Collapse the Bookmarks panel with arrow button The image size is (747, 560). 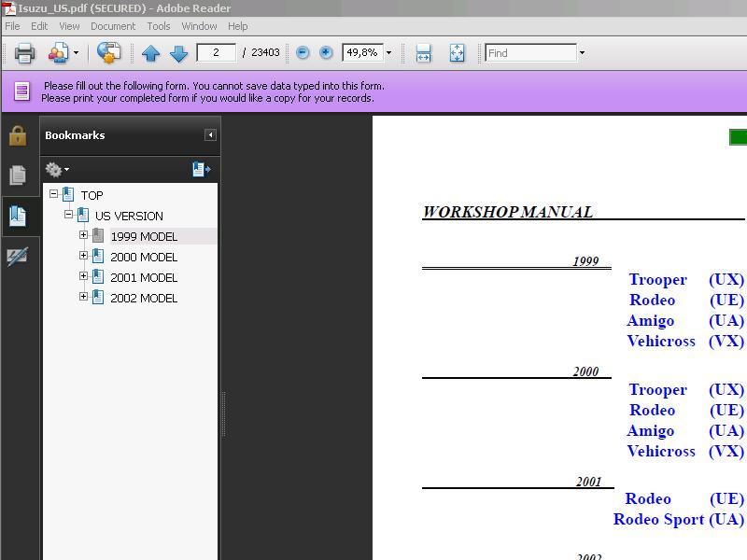click(210, 135)
